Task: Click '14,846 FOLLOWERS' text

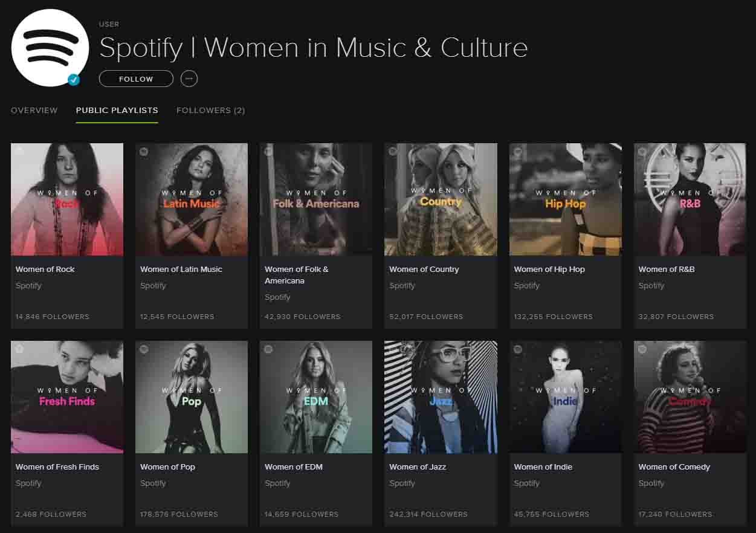Action: click(53, 317)
